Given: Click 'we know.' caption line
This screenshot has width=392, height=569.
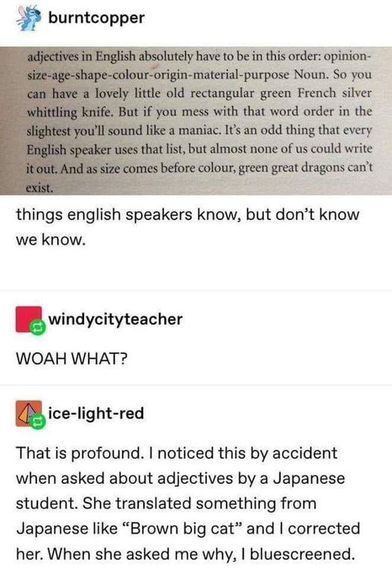Looking at the screenshot, I should 51,240.
